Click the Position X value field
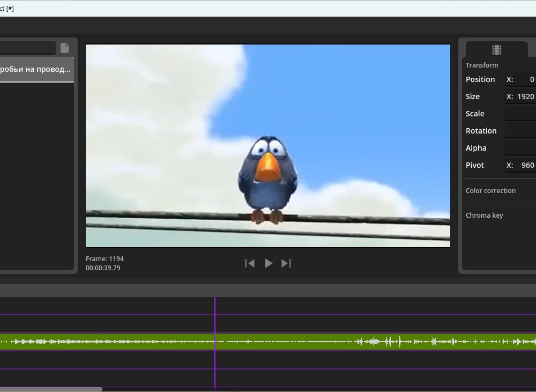The image size is (536, 392). point(520,79)
